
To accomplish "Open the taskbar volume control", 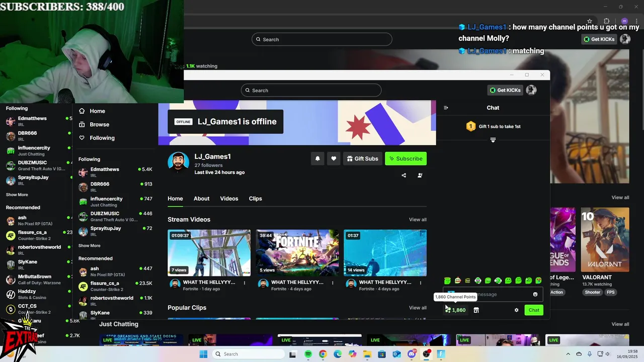I will (x=608, y=354).
